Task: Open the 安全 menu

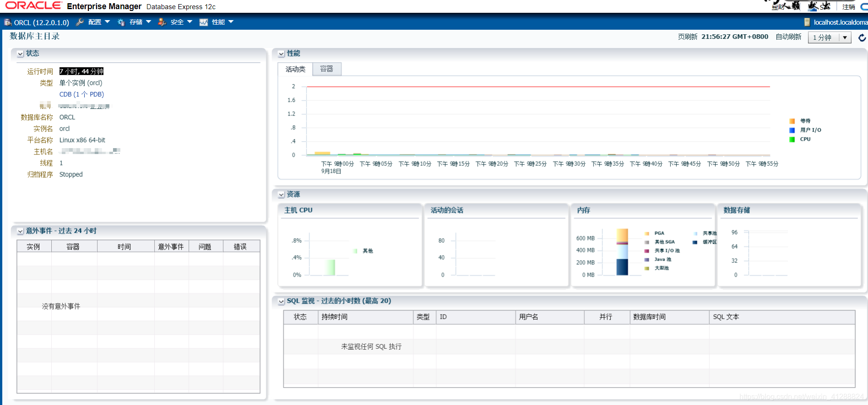Action: tap(181, 22)
